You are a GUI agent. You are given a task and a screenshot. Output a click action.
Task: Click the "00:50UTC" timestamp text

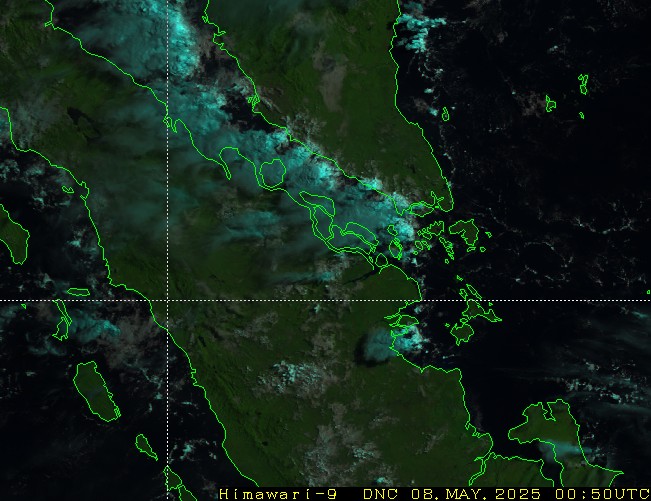pyautogui.click(x=602, y=494)
